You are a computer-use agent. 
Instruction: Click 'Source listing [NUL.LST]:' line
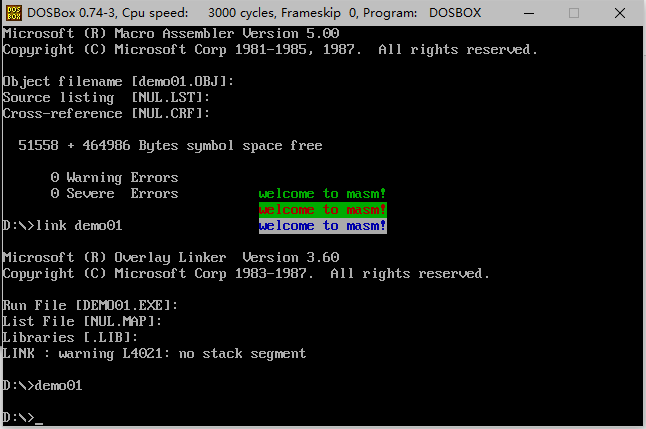click(106, 98)
